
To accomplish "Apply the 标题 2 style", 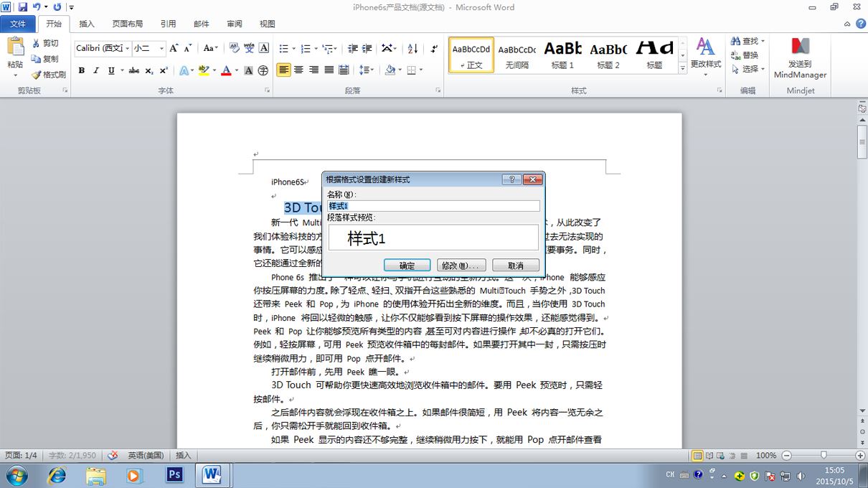I will coord(608,55).
